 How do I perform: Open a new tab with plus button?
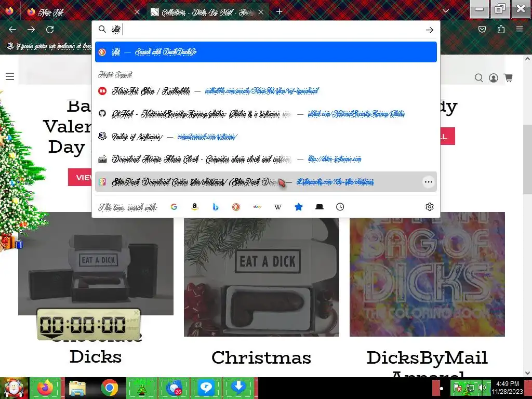point(279,12)
